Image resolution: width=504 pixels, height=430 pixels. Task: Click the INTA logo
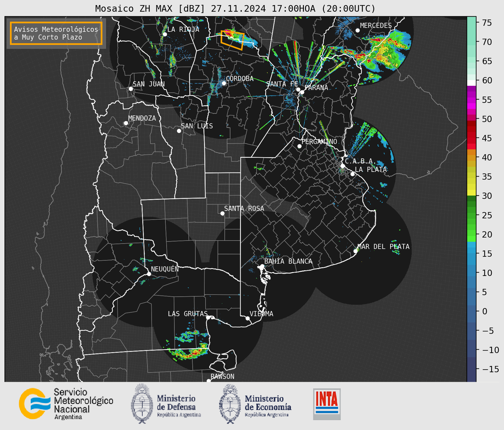coord(327,404)
